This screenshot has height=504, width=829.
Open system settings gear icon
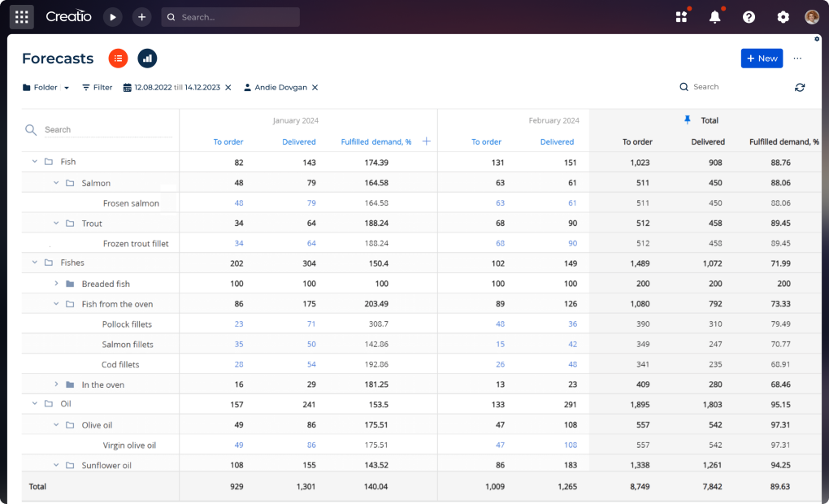783,17
